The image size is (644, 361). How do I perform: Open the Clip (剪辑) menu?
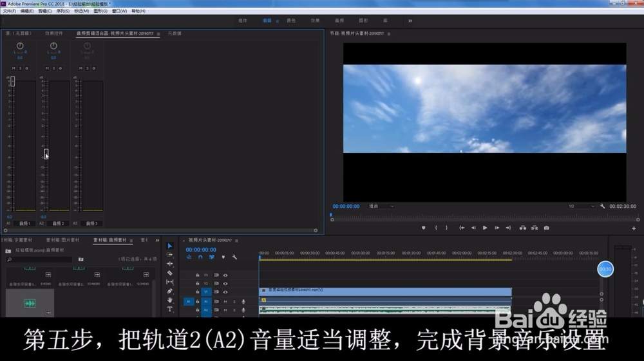tap(45, 11)
